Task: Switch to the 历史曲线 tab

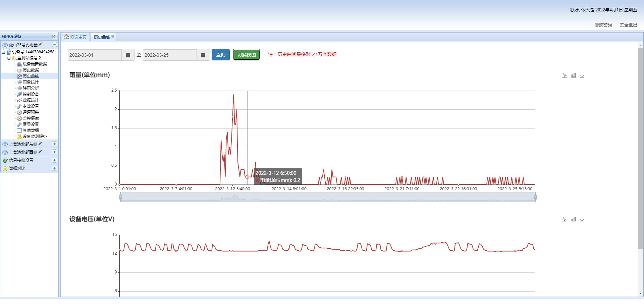Action: 102,37
